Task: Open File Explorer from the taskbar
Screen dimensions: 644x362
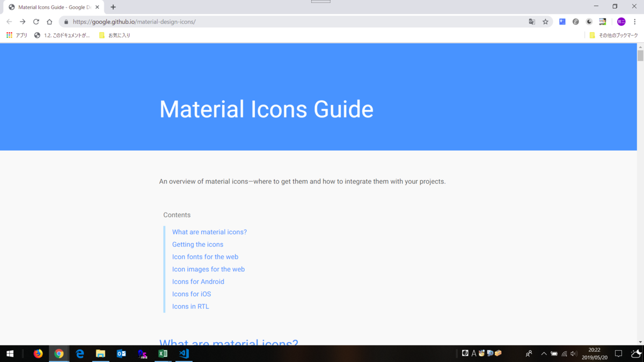Action: point(100,353)
